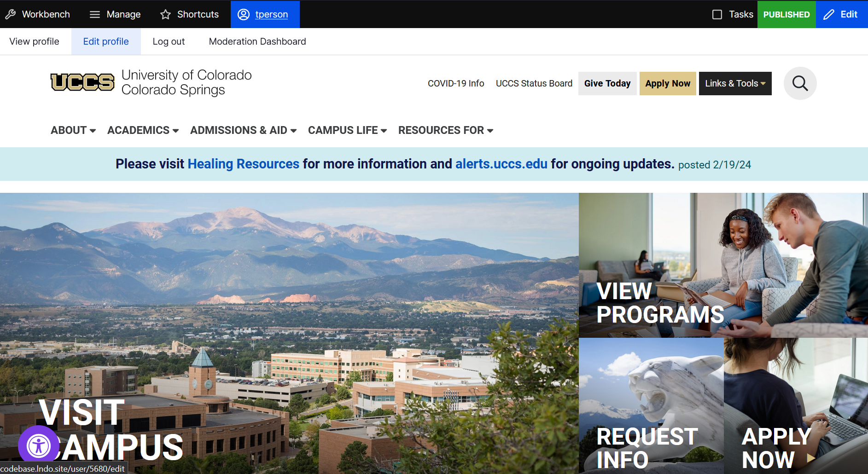Image resolution: width=868 pixels, height=474 pixels.
Task: Open the Manage toolbar item
Action: coord(115,14)
